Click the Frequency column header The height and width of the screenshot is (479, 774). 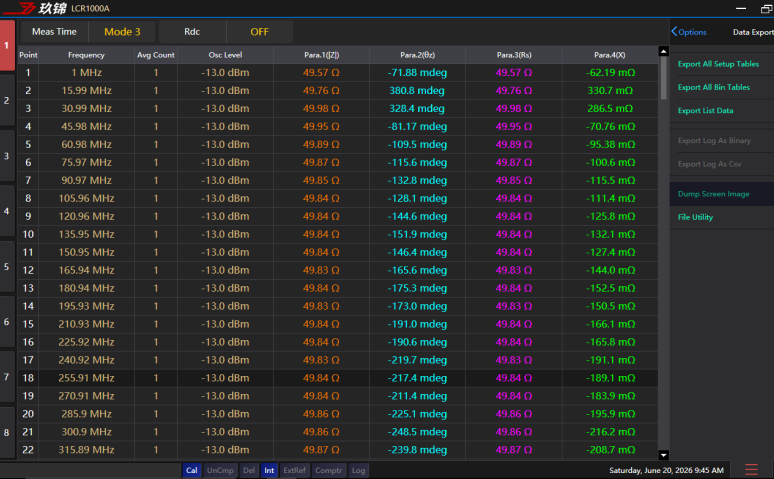(86, 55)
